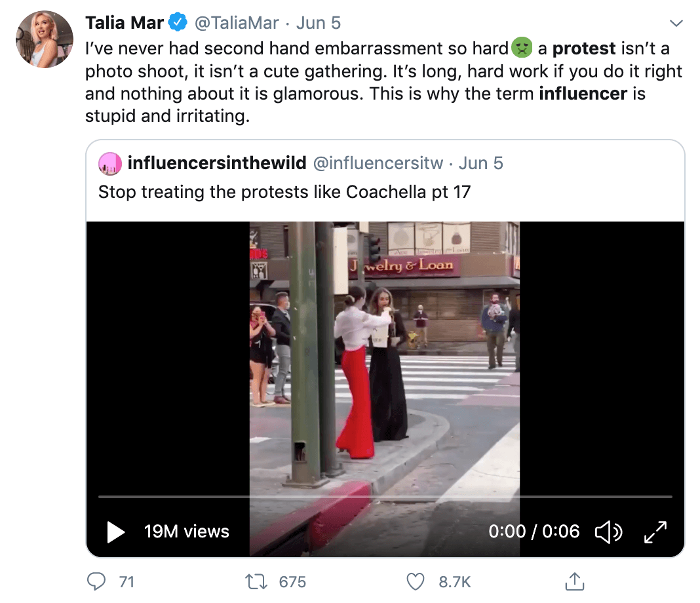Expand the video to fullscreen
The width and height of the screenshot is (700, 603).
[x=655, y=532]
